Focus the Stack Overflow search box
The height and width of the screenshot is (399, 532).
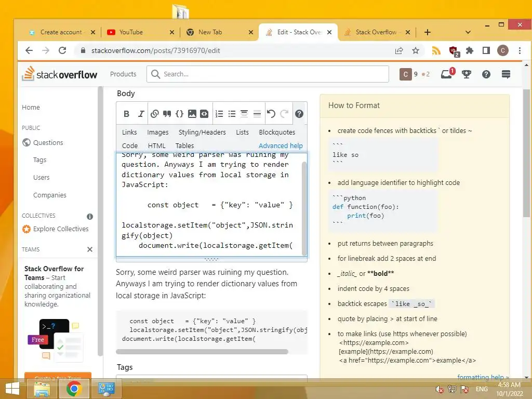tap(268, 74)
